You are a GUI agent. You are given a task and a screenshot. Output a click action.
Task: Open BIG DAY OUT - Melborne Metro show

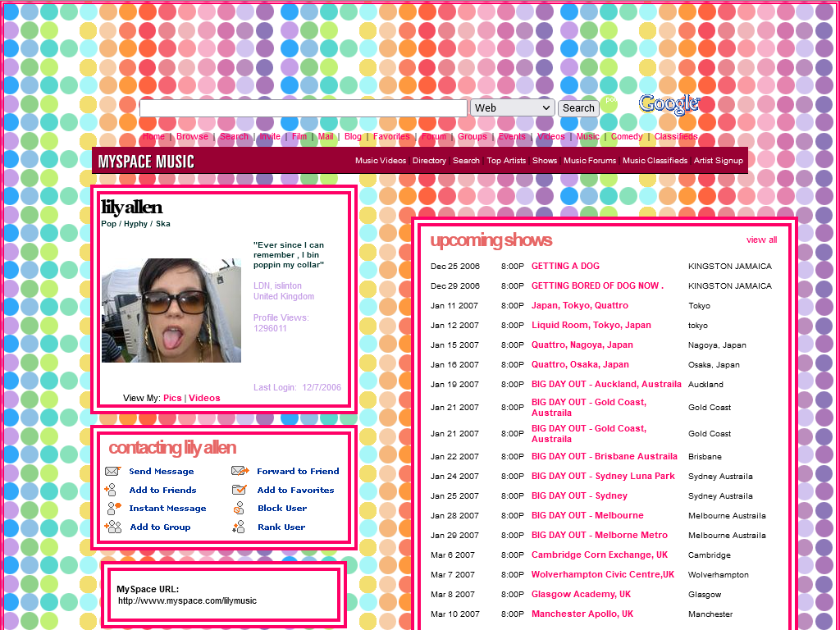point(600,535)
